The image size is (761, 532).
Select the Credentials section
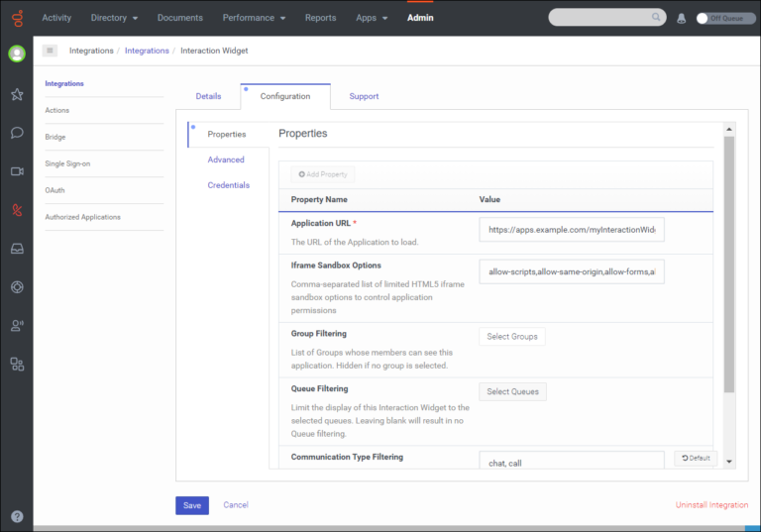(x=229, y=185)
